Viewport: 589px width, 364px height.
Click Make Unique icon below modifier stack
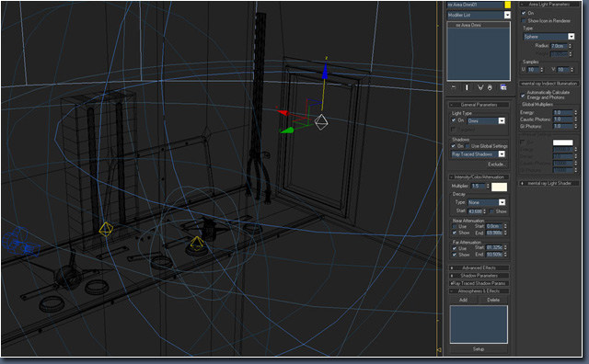pyautogui.click(x=480, y=87)
